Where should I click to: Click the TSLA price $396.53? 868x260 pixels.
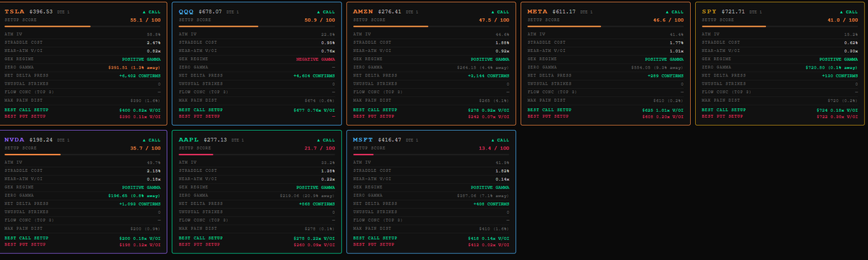tap(41, 12)
